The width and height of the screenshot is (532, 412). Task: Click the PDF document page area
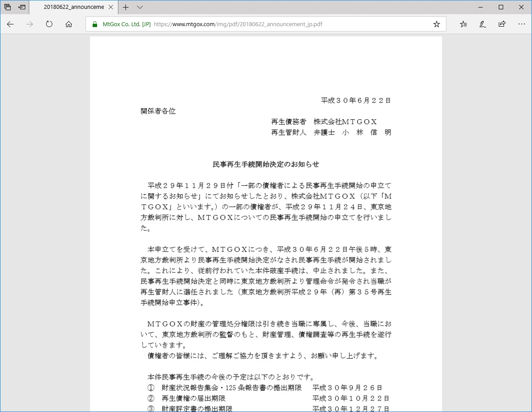[x=266, y=222]
